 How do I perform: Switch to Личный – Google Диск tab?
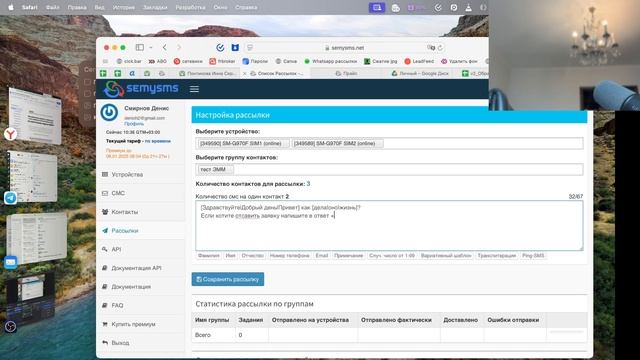coord(420,73)
